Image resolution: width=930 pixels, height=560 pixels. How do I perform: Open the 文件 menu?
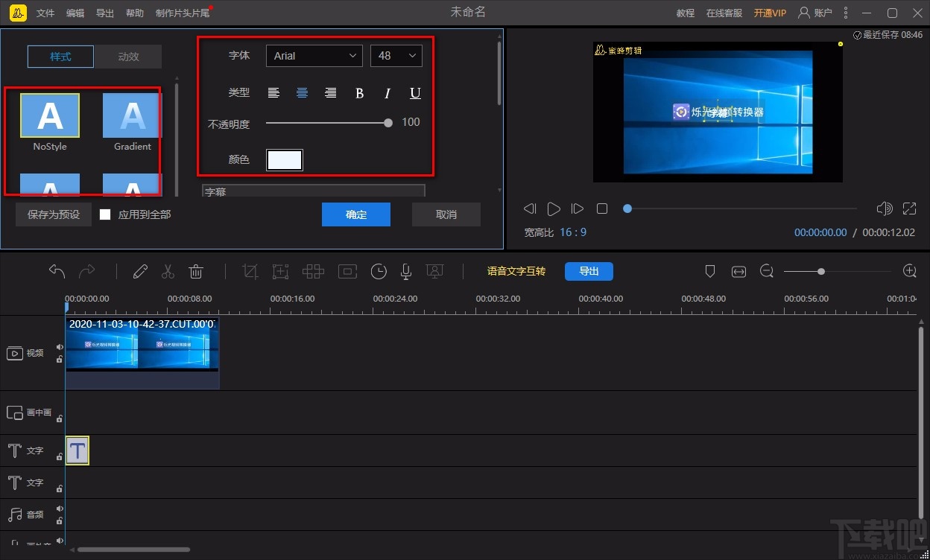(45, 13)
